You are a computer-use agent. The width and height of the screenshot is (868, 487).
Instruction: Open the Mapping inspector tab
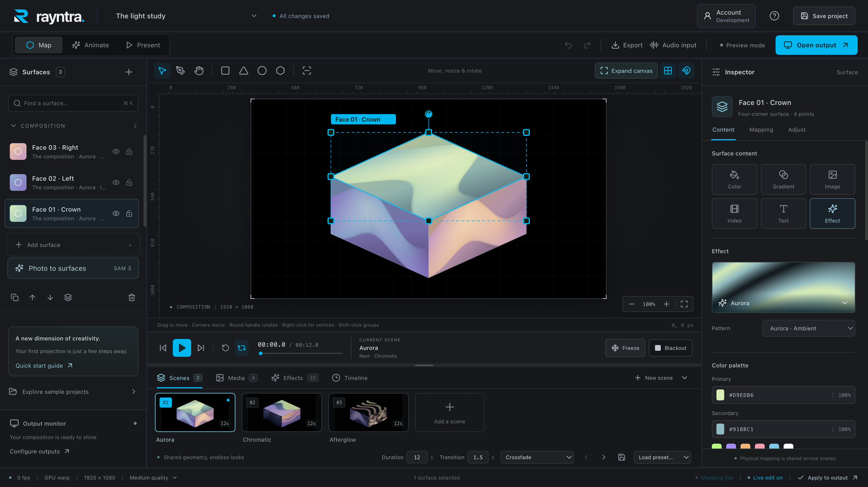(761, 130)
